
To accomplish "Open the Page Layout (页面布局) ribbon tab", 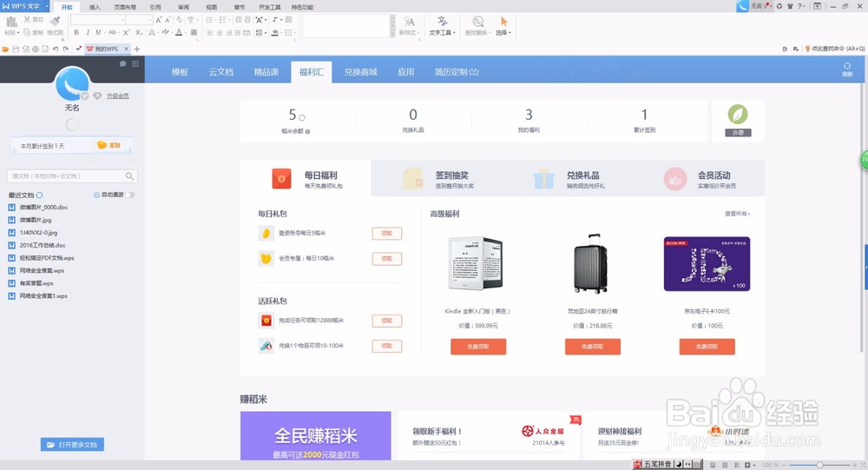I will click(125, 7).
